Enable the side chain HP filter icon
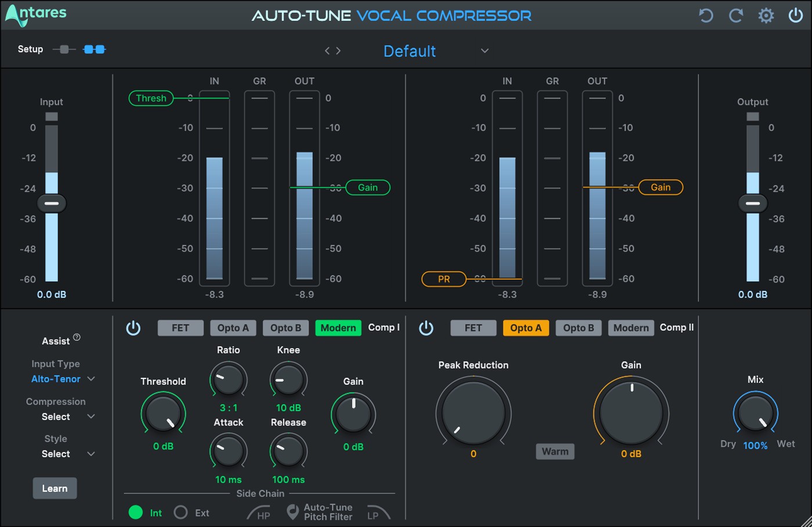Viewport: 812px width, 527px height. coord(259,512)
